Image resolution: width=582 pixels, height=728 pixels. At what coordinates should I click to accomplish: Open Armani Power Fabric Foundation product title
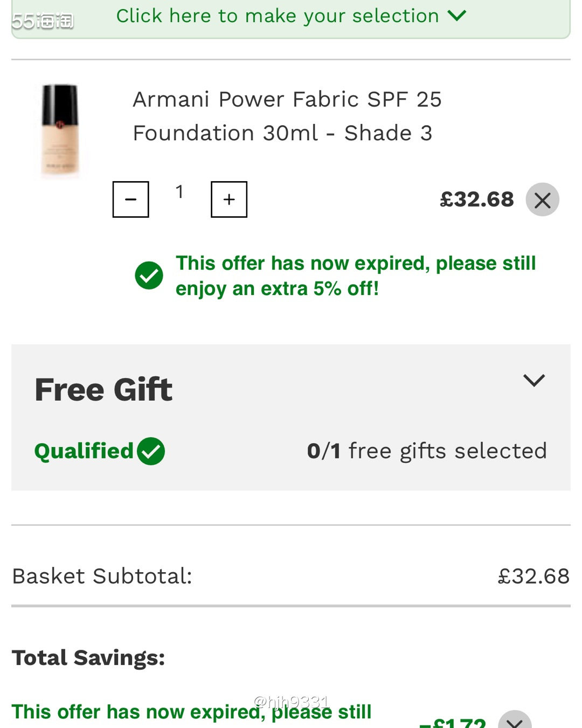[287, 116]
